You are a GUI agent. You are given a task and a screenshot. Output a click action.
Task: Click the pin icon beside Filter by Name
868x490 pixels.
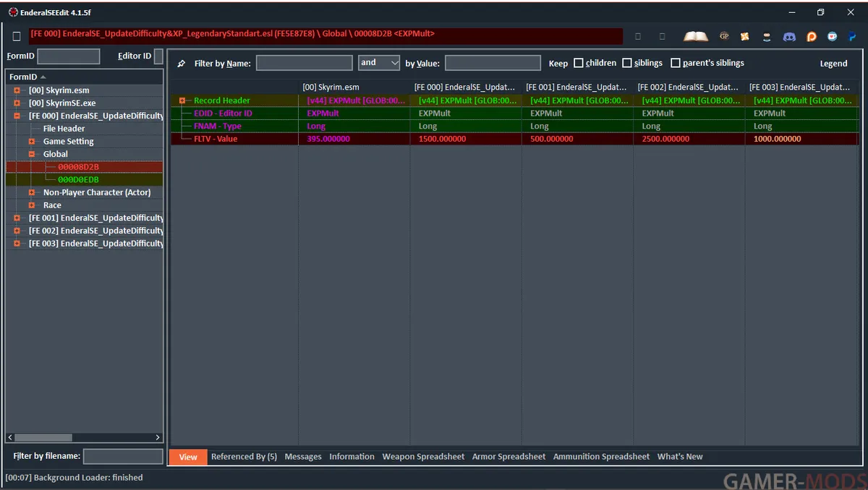point(181,64)
